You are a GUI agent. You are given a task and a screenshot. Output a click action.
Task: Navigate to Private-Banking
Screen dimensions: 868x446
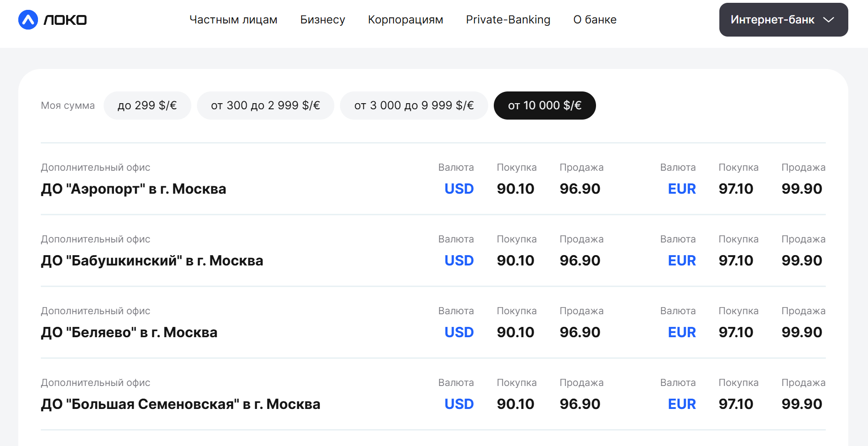point(508,20)
